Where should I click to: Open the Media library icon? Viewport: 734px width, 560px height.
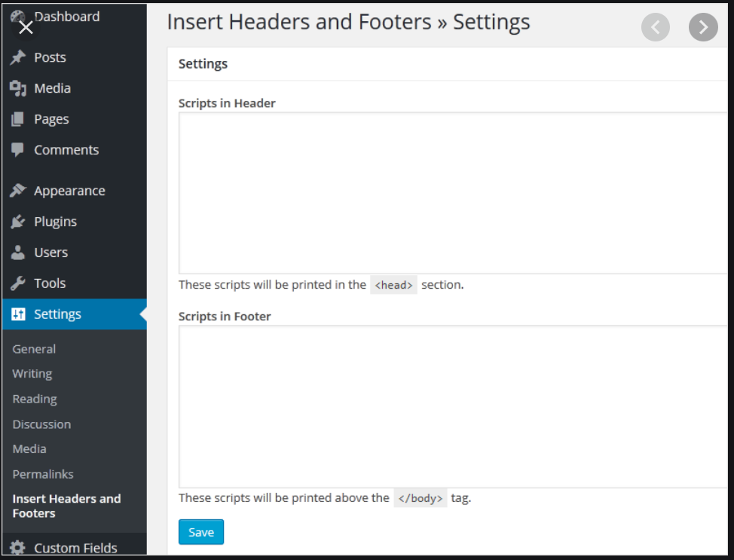point(18,88)
